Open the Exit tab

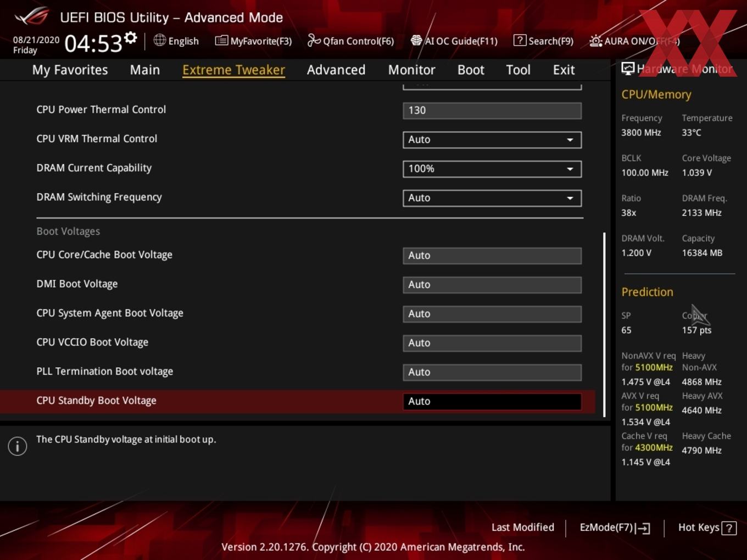[564, 70]
